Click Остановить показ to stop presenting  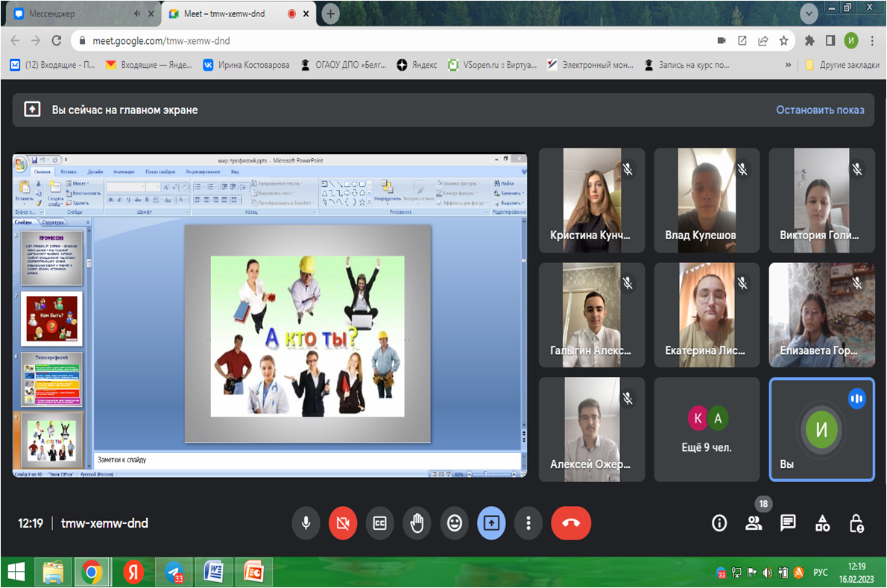[820, 110]
